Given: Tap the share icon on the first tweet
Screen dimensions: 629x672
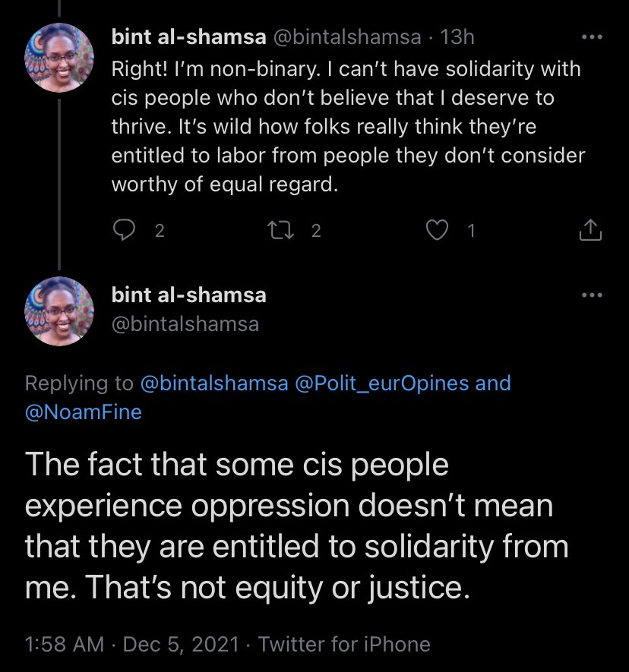Looking at the screenshot, I should pos(591,231).
